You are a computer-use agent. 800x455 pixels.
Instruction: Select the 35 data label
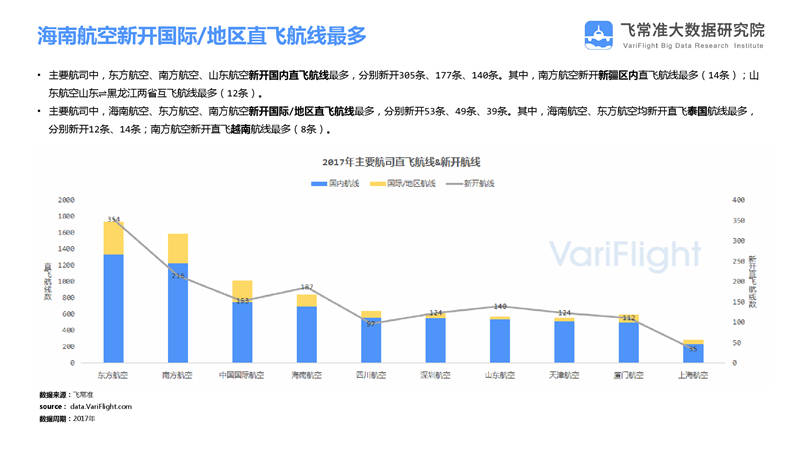(693, 349)
